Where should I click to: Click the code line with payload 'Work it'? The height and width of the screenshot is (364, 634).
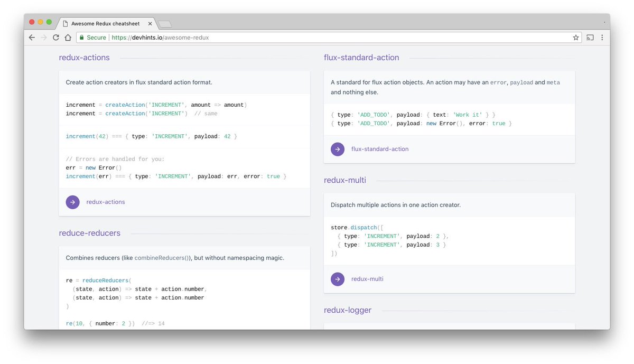click(x=413, y=115)
